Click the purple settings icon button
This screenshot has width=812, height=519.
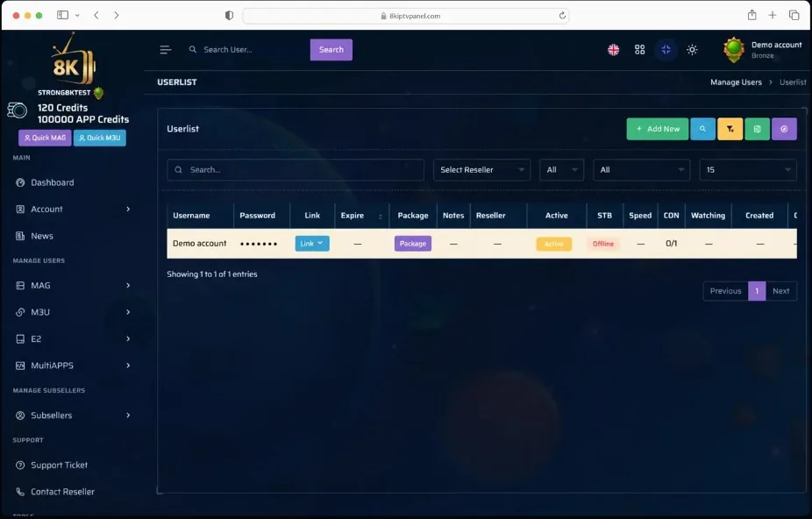pos(784,129)
